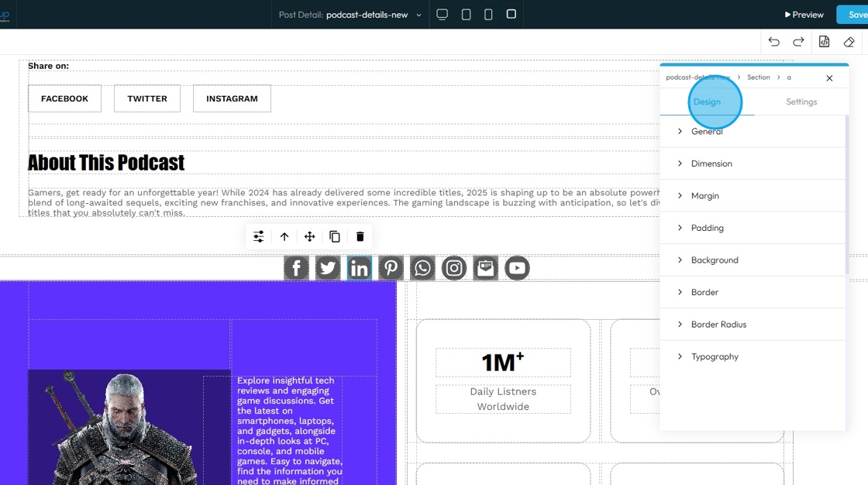The width and height of the screenshot is (868, 485).
Task: Select the About This Podcast heading
Action: click(x=106, y=163)
